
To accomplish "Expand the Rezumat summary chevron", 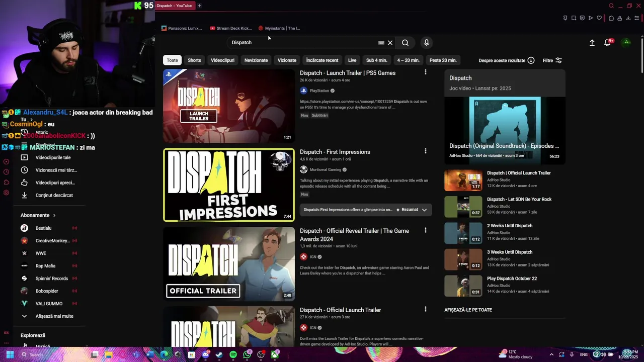I will [x=424, y=210].
